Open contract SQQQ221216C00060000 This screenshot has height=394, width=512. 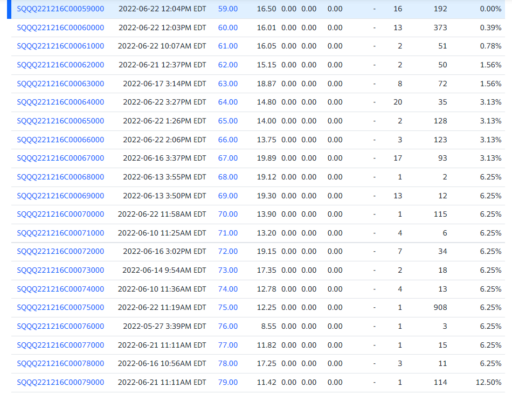point(60,28)
